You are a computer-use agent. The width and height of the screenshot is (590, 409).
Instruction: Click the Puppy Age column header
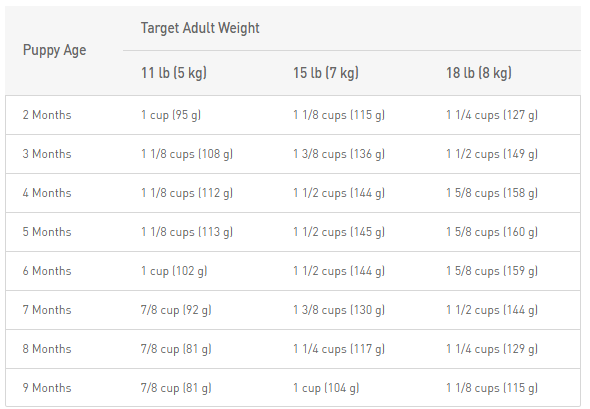tap(55, 50)
